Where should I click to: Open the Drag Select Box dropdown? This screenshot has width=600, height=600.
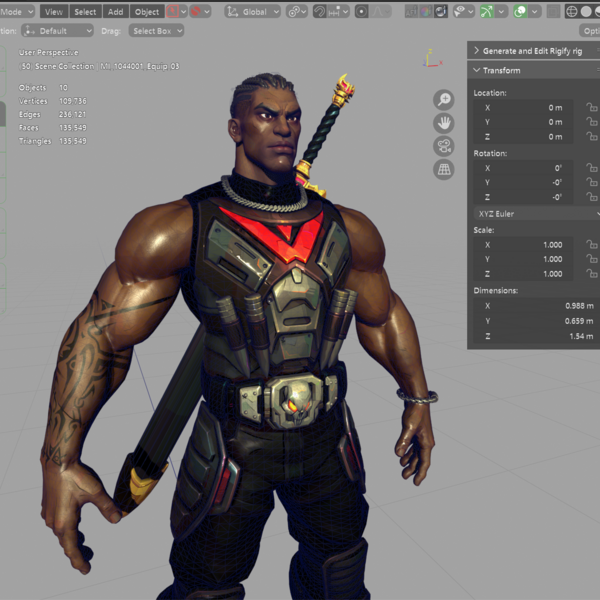[x=156, y=31]
